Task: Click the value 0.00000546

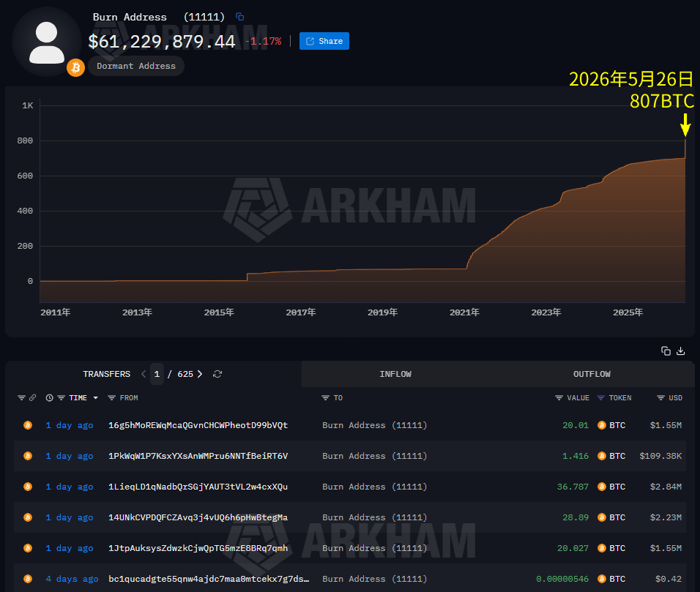Action: click(x=562, y=579)
